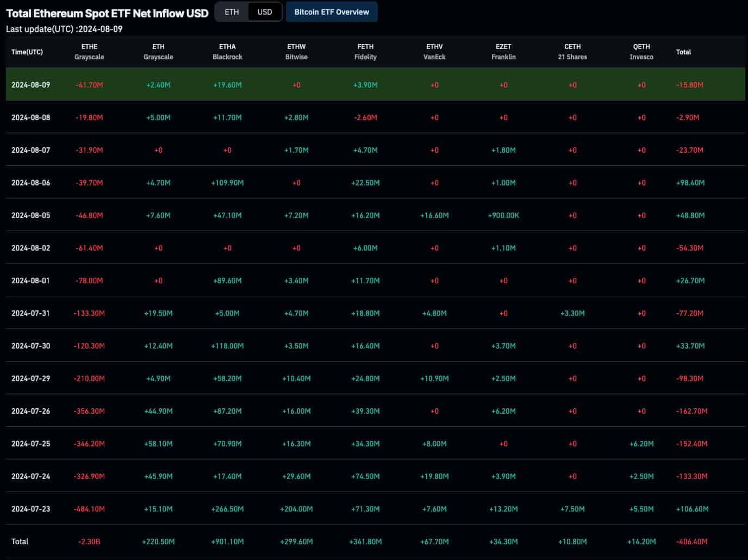Click the +204.00M Bitwise value on 2024-07-23
The image size is (748, 560).
(296, 508)
